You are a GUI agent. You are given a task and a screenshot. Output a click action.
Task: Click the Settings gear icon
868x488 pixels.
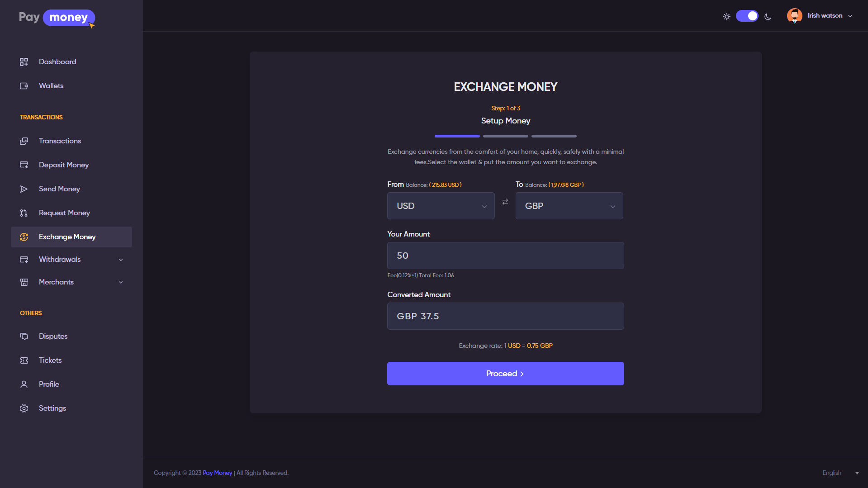pos(24,408)
